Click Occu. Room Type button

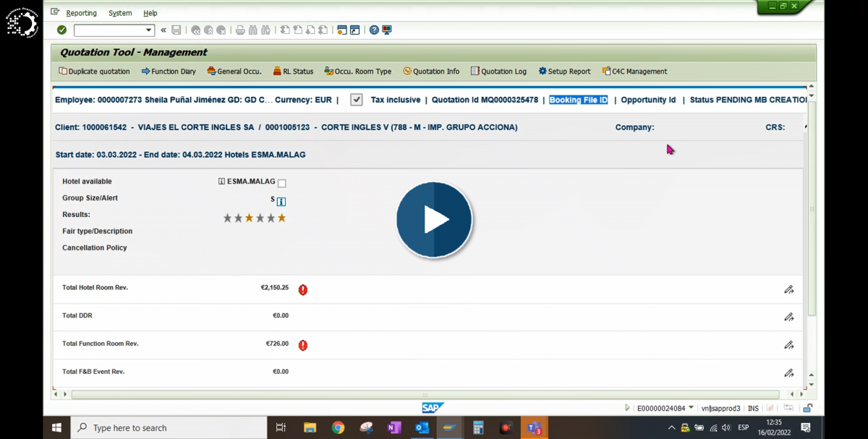[x=358, y=72]
